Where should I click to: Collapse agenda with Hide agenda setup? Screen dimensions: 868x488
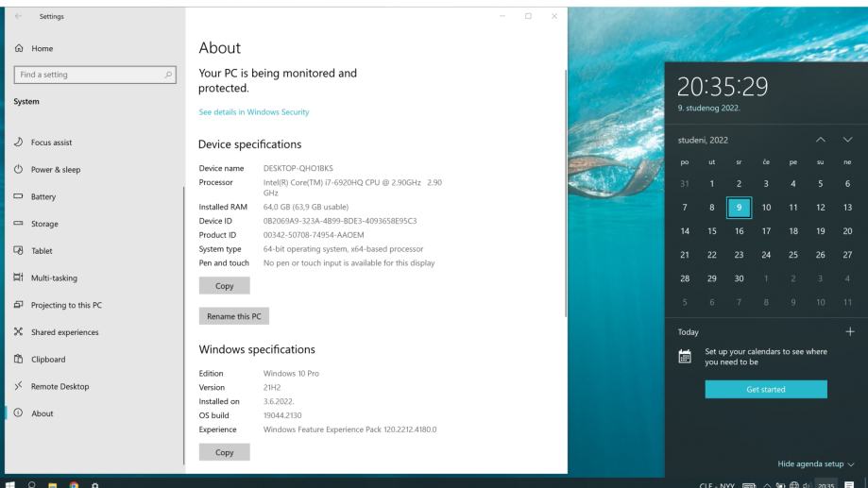[x=815, y=463]
